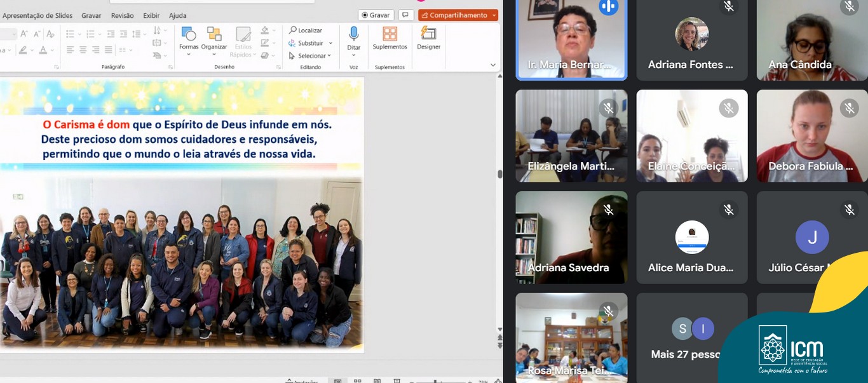Start dictation with the Ditar microphone
868x383 pixels.
coord(354,38)
